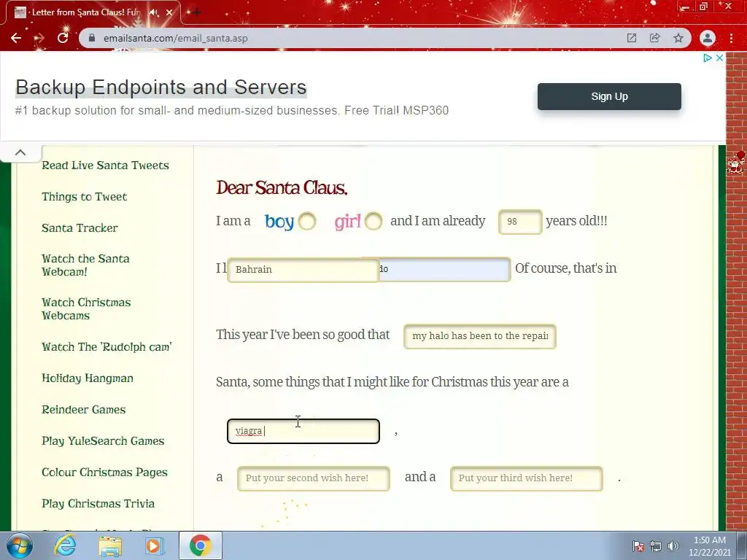
Task: Click the address bar URL
Action: pyautogui.click(x=175, y=38)
